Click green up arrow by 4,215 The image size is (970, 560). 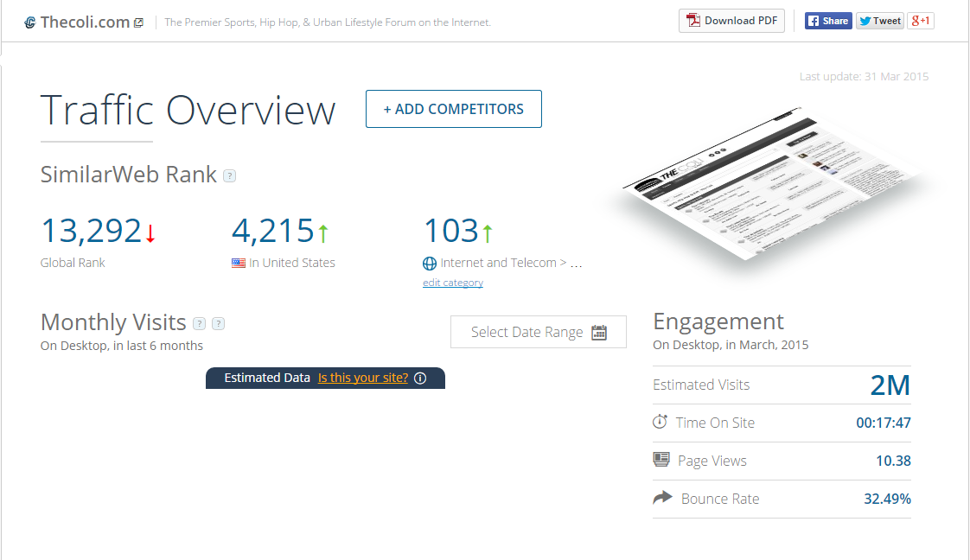pos(323,233)
